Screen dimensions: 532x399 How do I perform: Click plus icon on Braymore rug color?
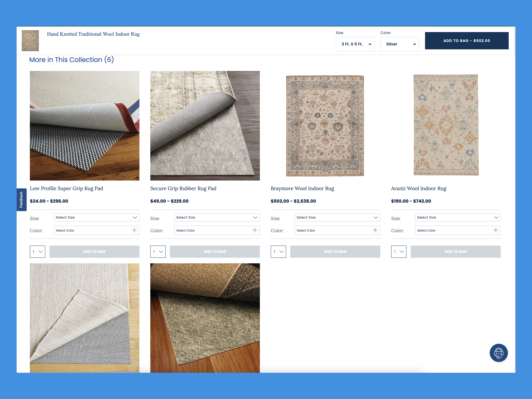tap(375, 230)
